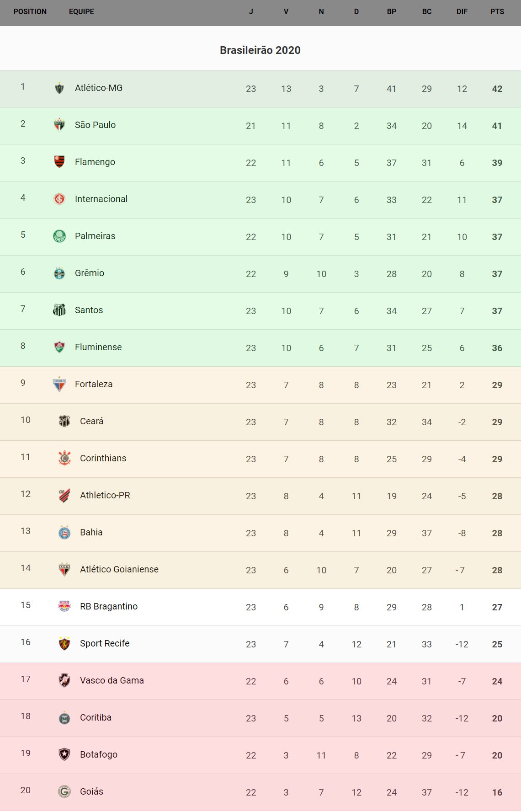Viewport: 521px width, 812px height.
Task: Open the Sport Recife team link
Action: (x=105, y=643)
